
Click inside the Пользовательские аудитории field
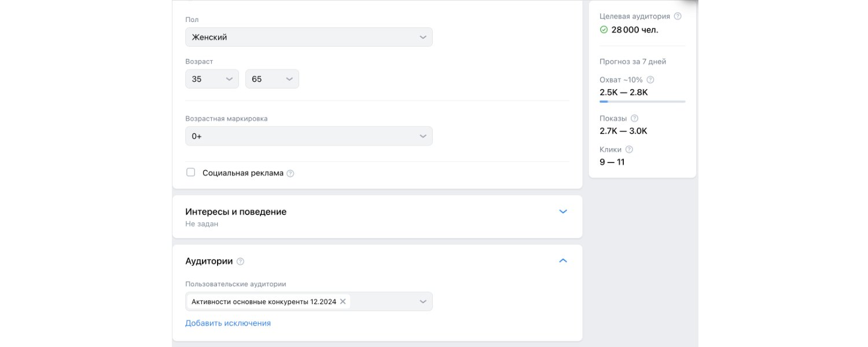click(382, 301)
